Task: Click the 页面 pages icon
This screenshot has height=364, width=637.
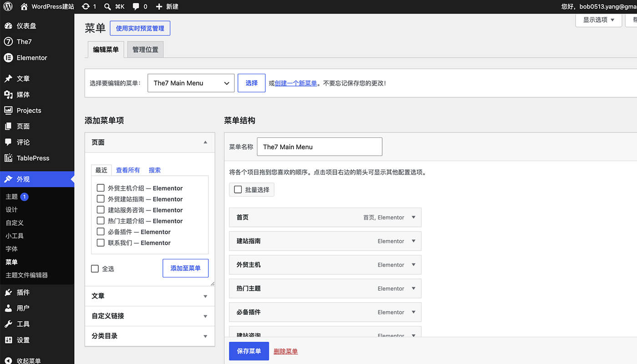Action: coord(8,126)
